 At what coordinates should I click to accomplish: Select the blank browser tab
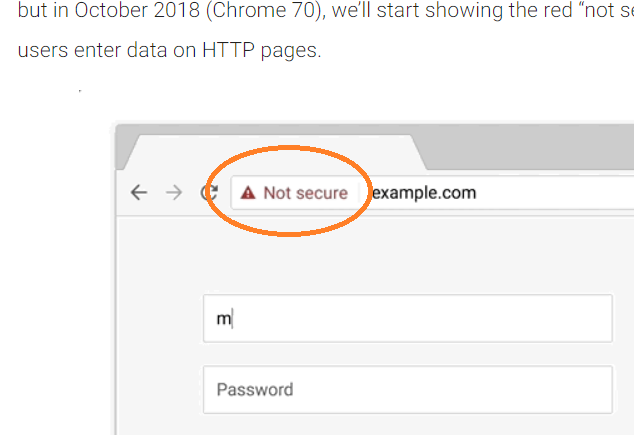pos(275,153)
